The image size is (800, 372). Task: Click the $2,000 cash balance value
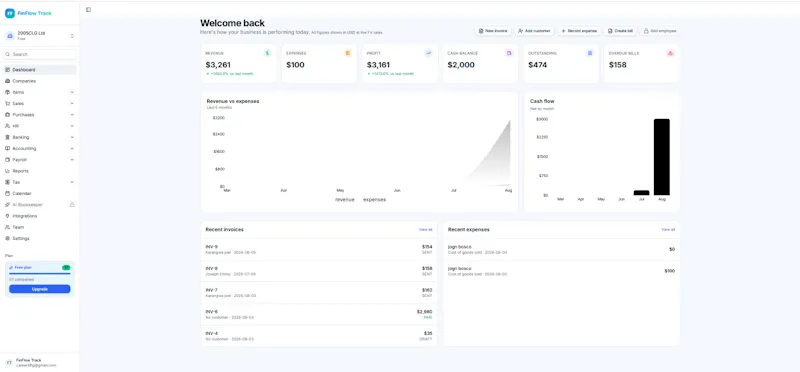pyautogui.click(x=461, y=65)
